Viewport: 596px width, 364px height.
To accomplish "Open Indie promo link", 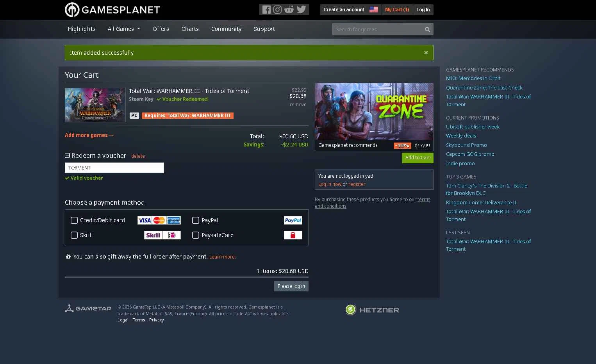I will click(x=460, y=164).
